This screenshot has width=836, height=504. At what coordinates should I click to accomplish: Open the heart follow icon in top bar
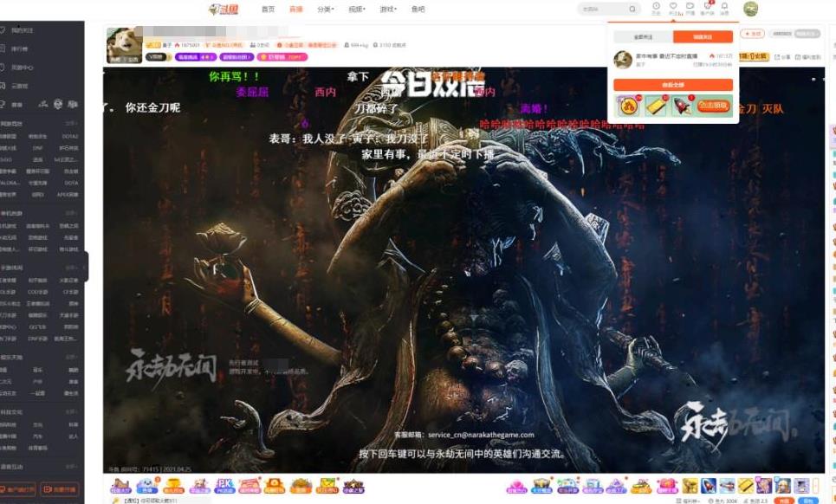click(x=674, y=6)
